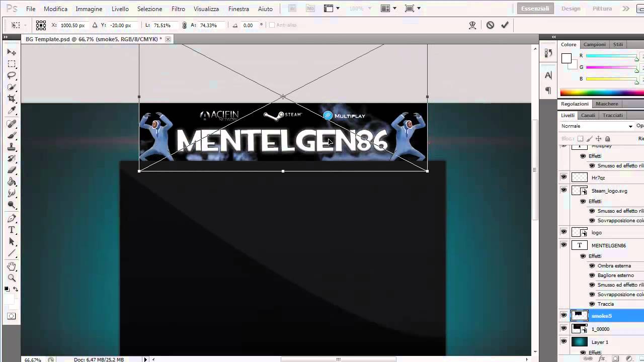
Task: Open the Filtro menu
Action: [178, 9]
